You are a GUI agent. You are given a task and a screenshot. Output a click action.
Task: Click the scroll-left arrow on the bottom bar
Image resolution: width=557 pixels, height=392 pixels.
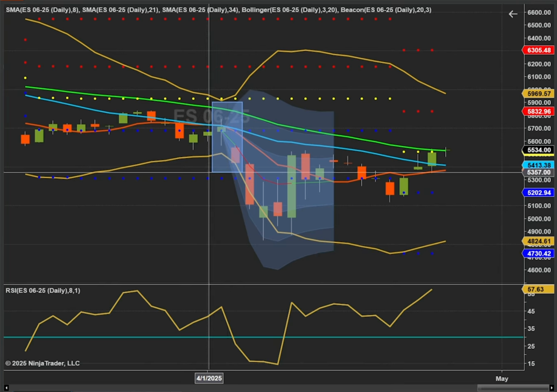click(6, 388)
